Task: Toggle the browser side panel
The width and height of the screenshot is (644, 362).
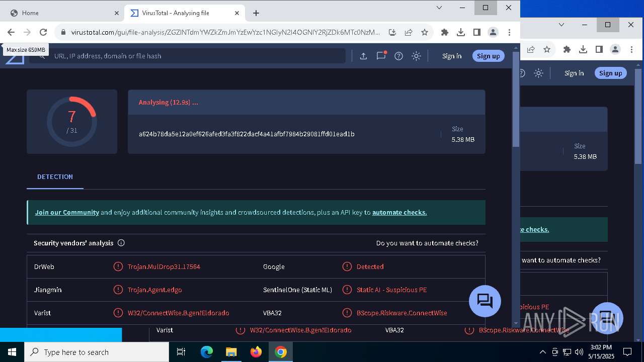Action: point(477,32)
